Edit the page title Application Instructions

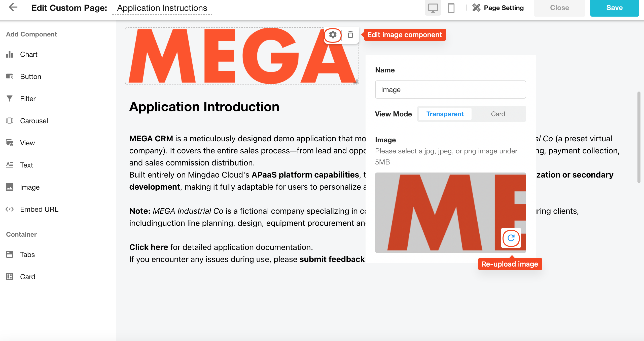click(162, 8)
